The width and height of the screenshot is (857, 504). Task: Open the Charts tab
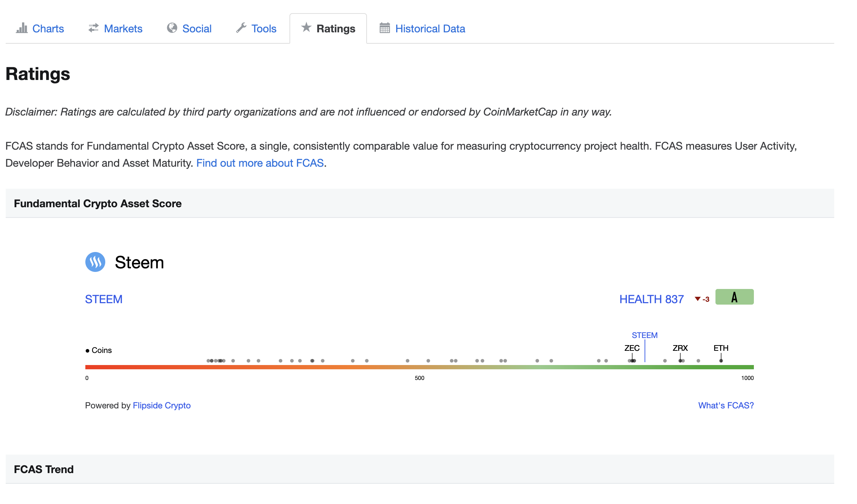(48, 29)
